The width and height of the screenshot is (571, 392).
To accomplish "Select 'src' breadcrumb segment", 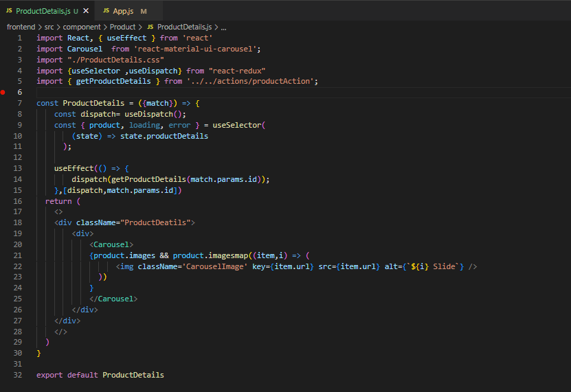I will (49, 27).
